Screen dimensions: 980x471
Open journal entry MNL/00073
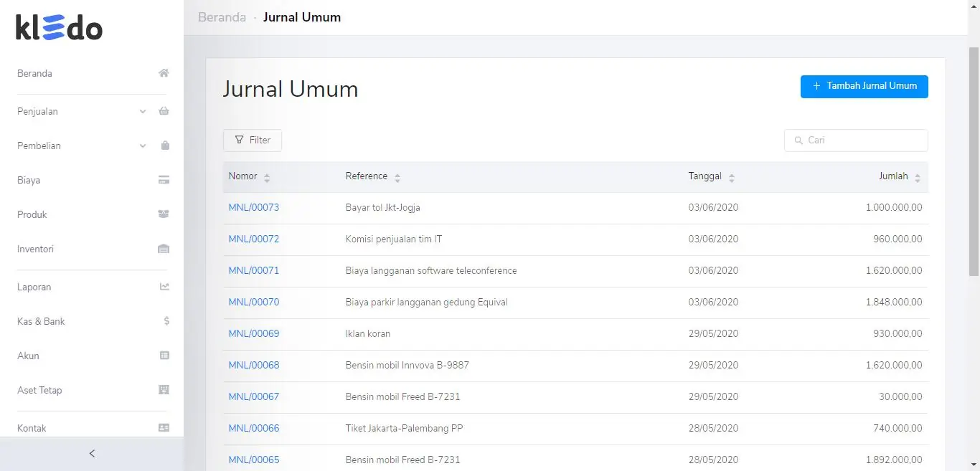point(254,207)
